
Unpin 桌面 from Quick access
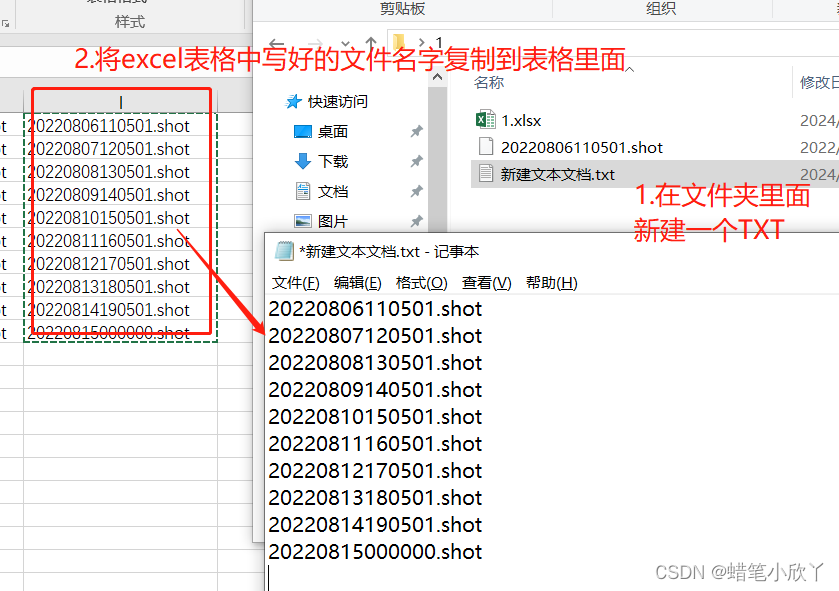point(416,130)
